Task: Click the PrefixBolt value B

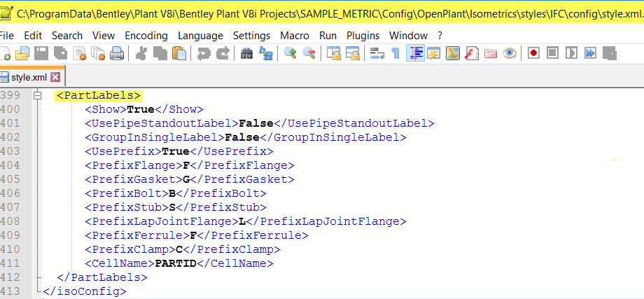Action: pyautogui.click(x=172, y=193)
